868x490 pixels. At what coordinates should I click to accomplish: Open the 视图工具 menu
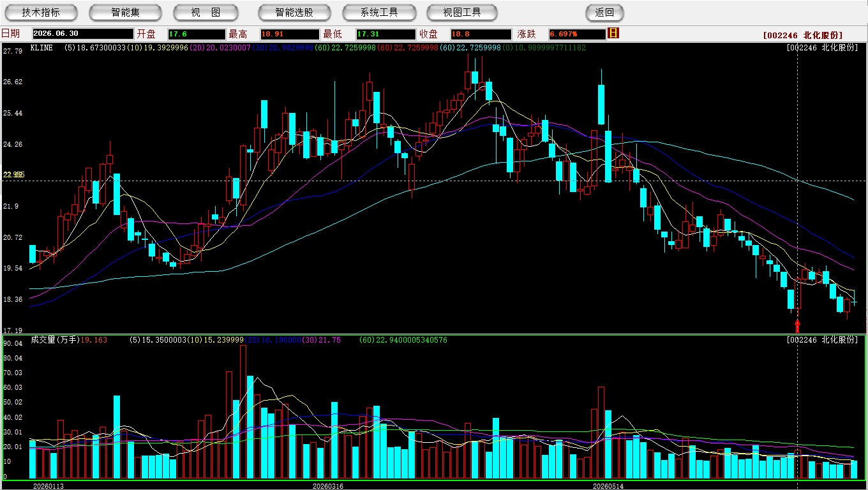[x=463, y=12]
